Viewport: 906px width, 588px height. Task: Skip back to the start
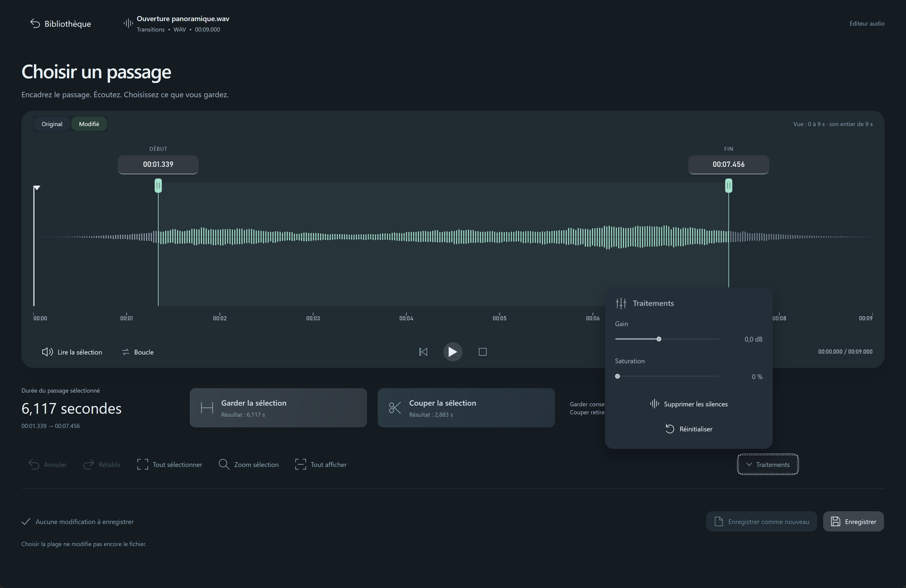tap(423, 352)
